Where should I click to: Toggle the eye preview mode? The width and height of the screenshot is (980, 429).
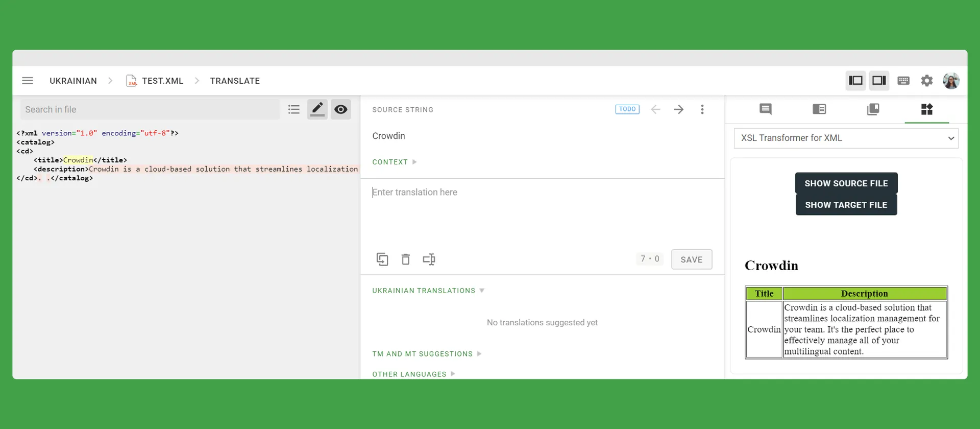pos(341,109)
